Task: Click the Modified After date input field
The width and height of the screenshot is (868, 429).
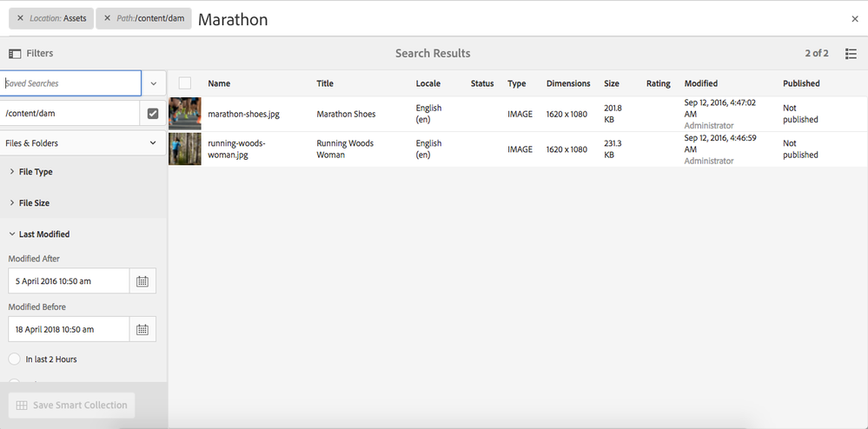Action: pyautogui.click(x=68, y=281)
